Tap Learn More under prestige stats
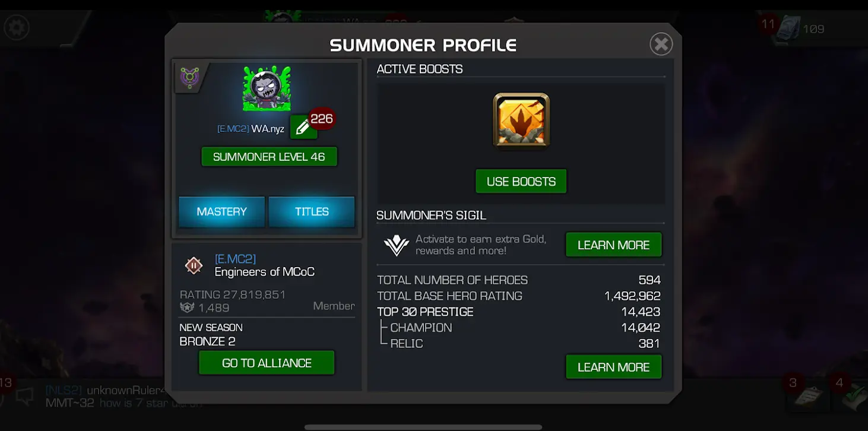Viewport: 868px width, 431px height. click(613, 367)
